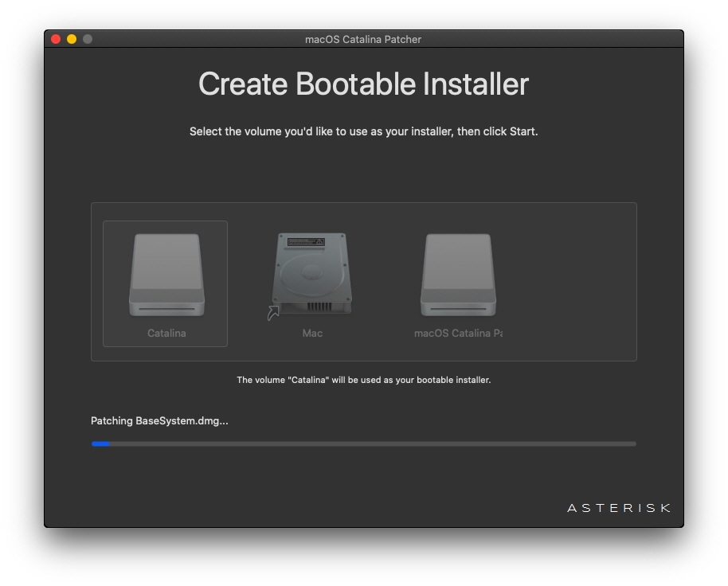Click the volume confirmation message text
This screenshot has height=586, width=728.
point(363,380)
